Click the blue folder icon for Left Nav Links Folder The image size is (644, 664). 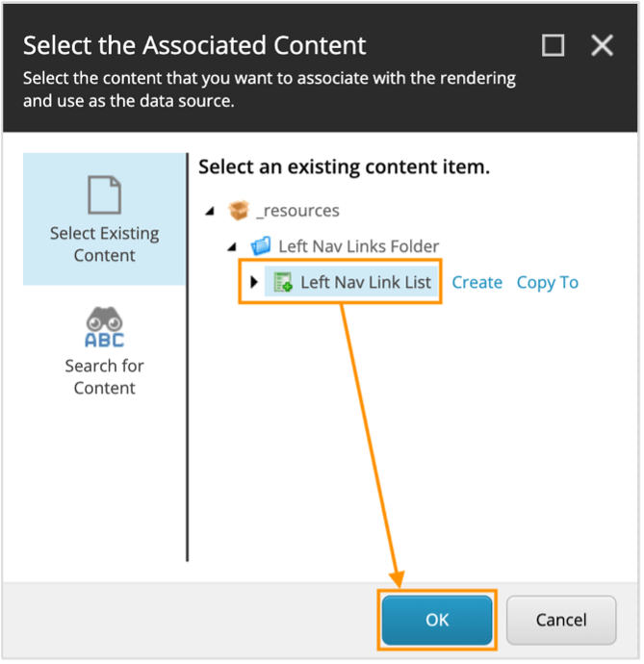[x=261, y=245]
